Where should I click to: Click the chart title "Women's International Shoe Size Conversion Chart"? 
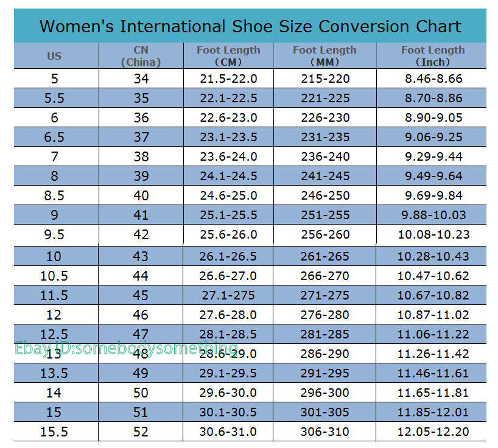coord(250,26)
